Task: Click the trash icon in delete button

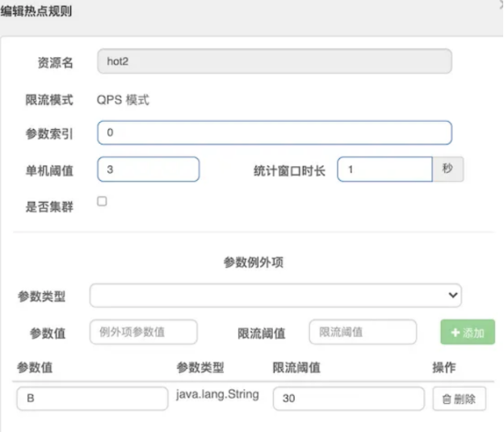Action: [x=447, y=399]
